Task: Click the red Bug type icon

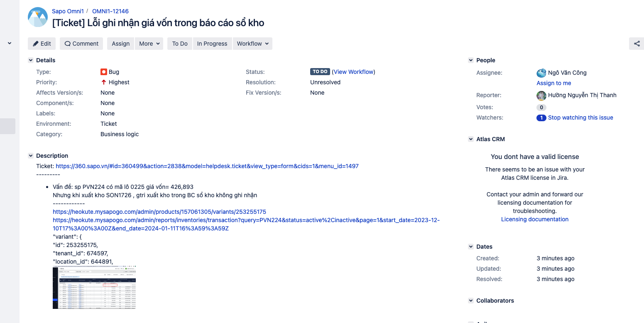Action: (x=104, y=72)
